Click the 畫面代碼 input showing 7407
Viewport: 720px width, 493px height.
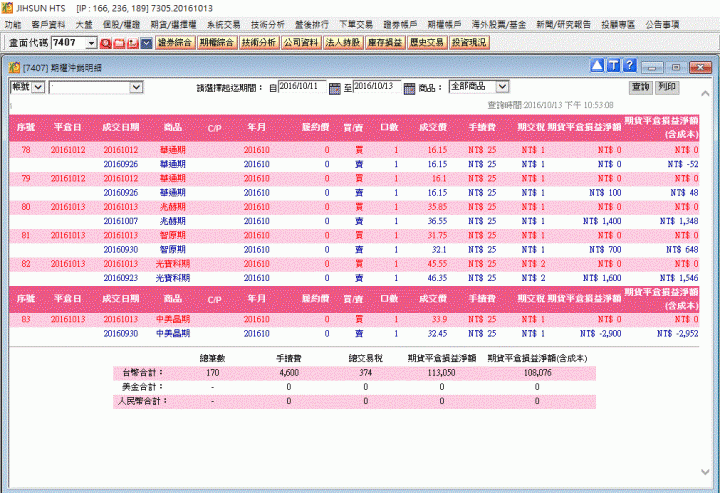(68, 43)
